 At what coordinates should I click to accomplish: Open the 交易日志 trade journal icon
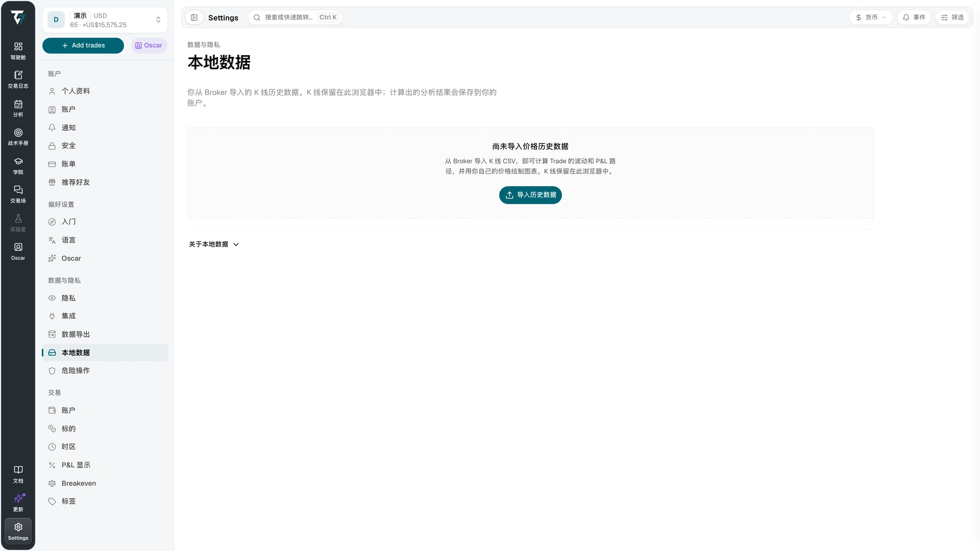[18, 79]
